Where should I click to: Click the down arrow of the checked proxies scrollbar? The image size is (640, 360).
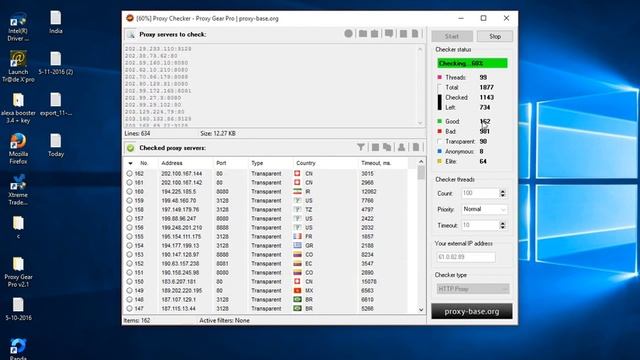click(x=421, y=309)
